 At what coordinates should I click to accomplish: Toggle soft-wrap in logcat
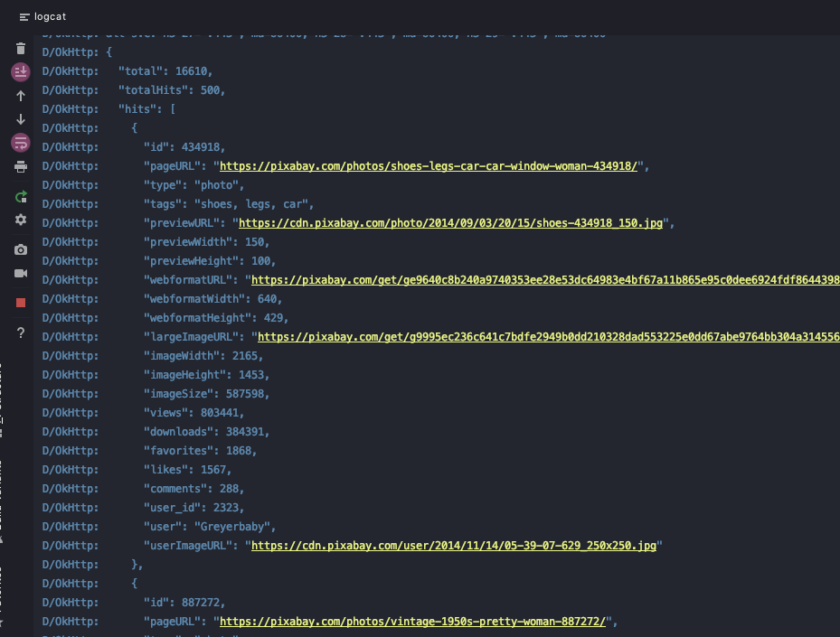[x=21, y=143]
